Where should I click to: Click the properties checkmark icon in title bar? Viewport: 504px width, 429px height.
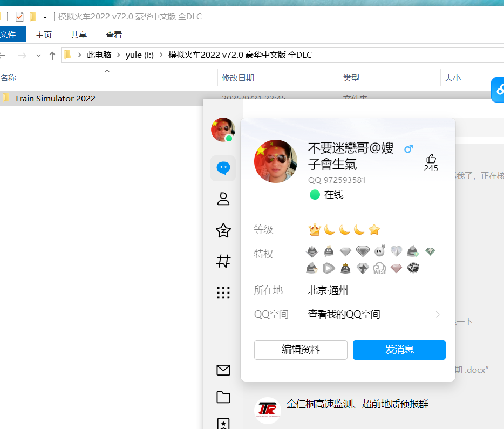coord(19,17)
